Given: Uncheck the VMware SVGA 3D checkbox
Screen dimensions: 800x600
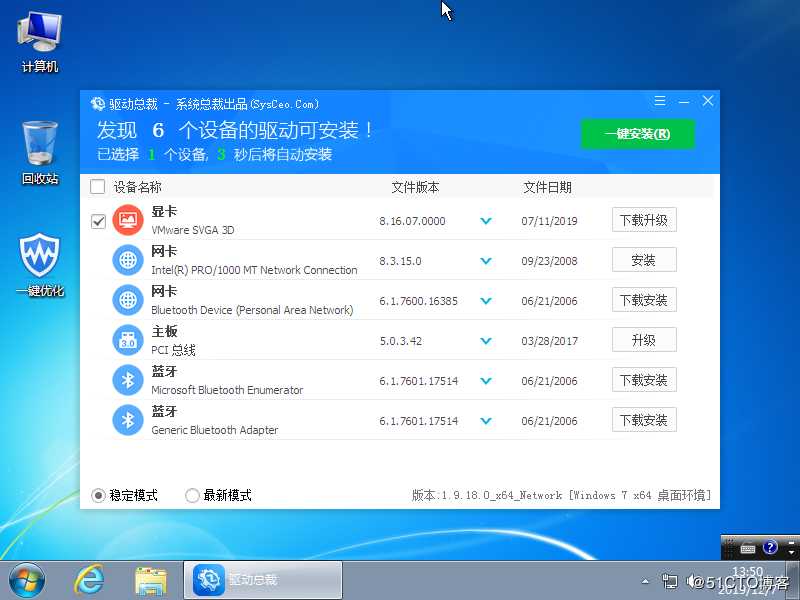Looking at the screenshot, I should click(98, 221).
